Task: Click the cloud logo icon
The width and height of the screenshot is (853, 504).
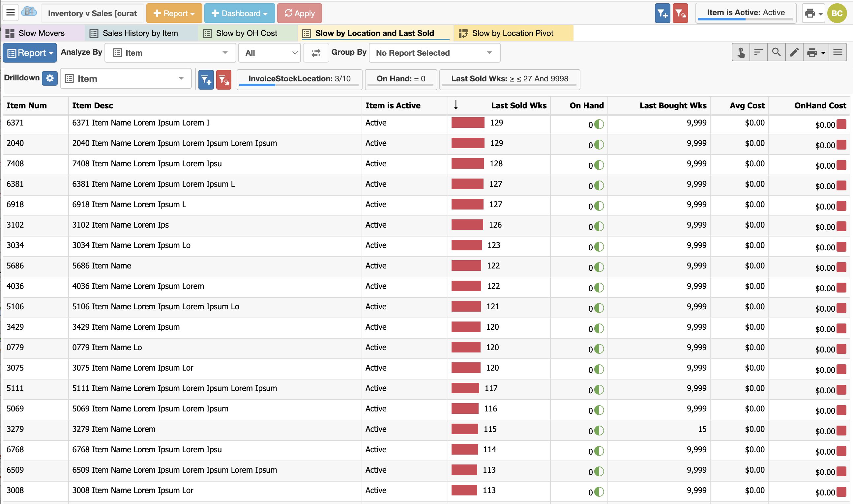Action: (x=29, y=12)
